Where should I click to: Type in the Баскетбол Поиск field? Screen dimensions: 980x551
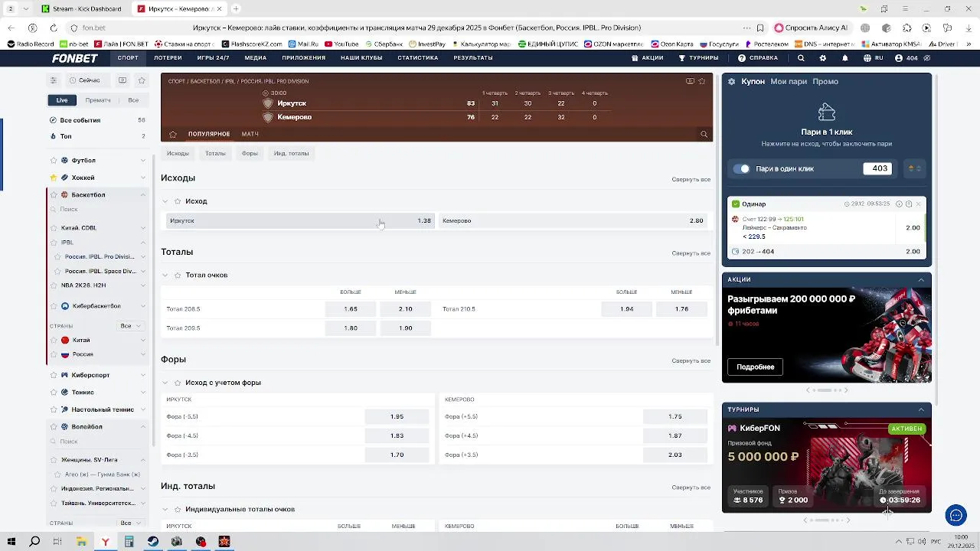coord(97,209)
